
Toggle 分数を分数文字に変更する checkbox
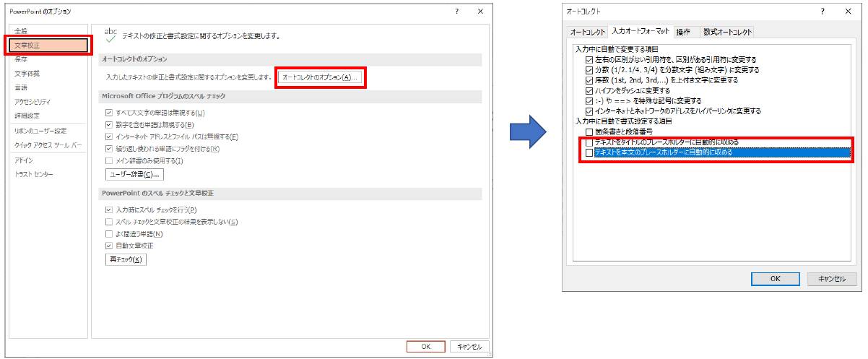[590, 70]
